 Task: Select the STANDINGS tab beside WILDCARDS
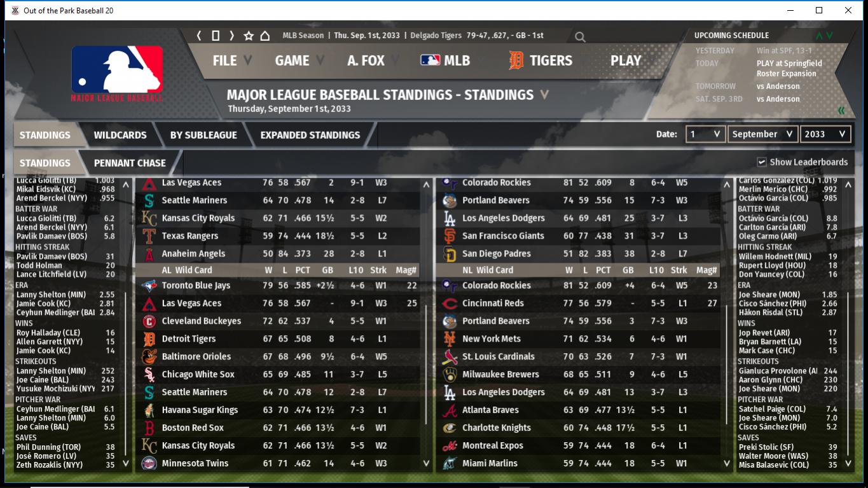click(45, 135)
